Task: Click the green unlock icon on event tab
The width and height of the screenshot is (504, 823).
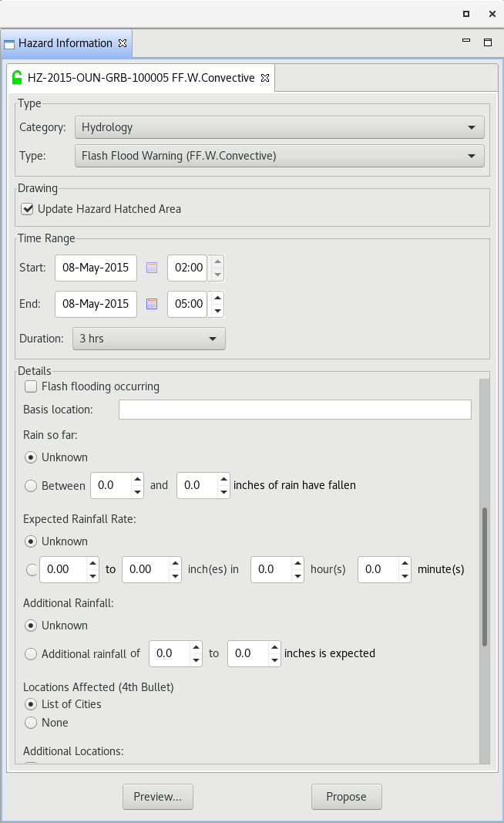Action: pos(17,77)
